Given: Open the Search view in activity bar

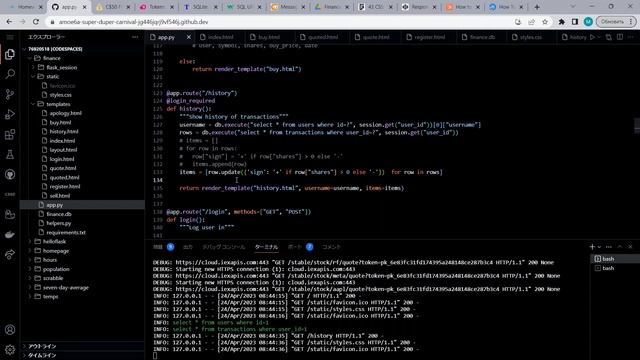Looking at the screenshot, I should (10, 74).
